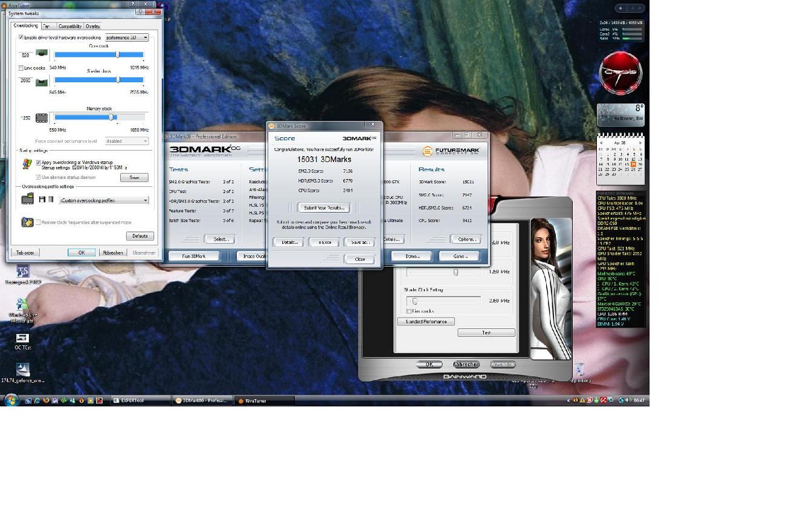Click the Tab order button
This screenshot has height=508, width=812.
pyautogui.click(x=25, y=253)
